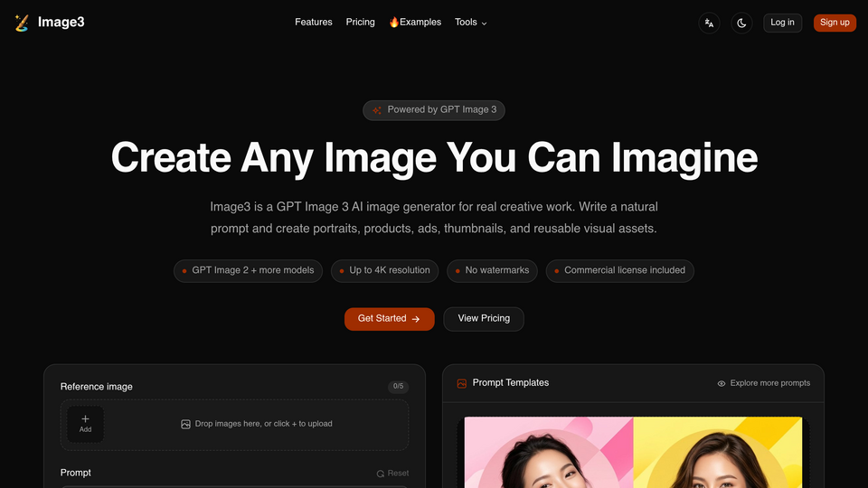Click the Get Started button
Viewport: 868px width, 488px height.
(389, 319)
